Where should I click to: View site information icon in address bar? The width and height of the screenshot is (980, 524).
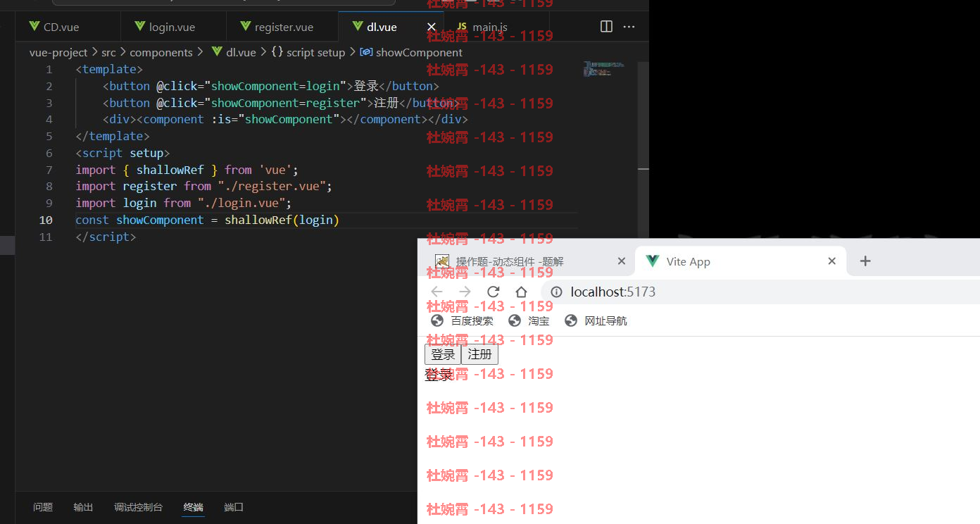click(556, 292)
